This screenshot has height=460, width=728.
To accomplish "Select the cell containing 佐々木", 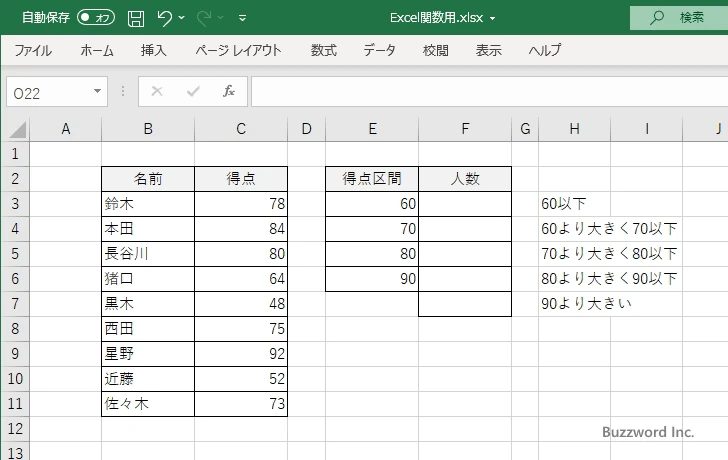I will [x=148, y=404].
